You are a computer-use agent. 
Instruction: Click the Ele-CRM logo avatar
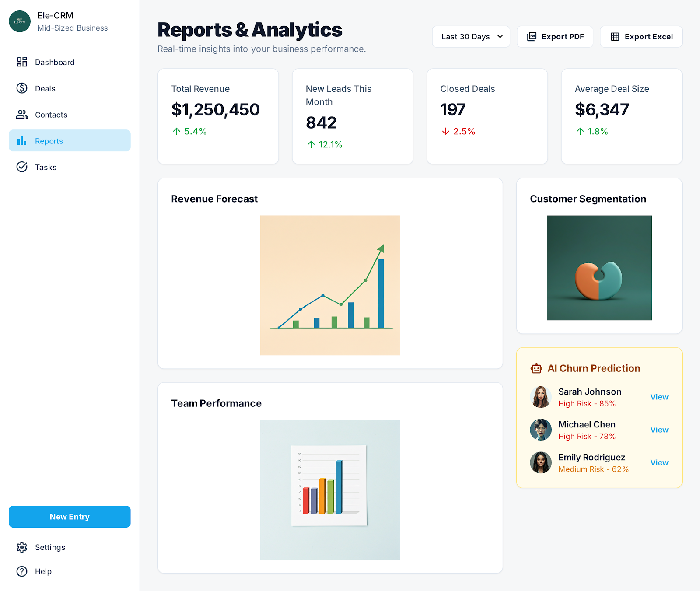coord(20,21)
